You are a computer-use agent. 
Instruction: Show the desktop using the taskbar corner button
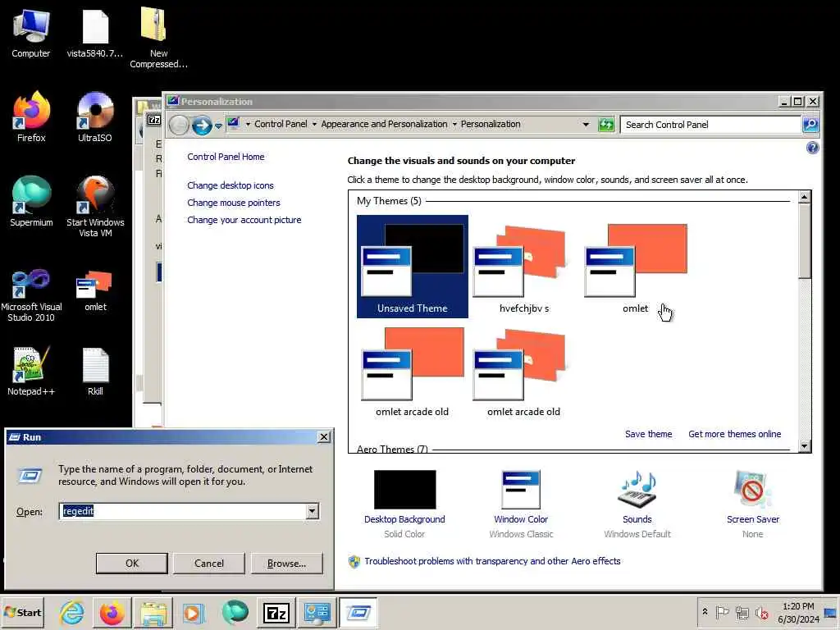coord(831,612)
